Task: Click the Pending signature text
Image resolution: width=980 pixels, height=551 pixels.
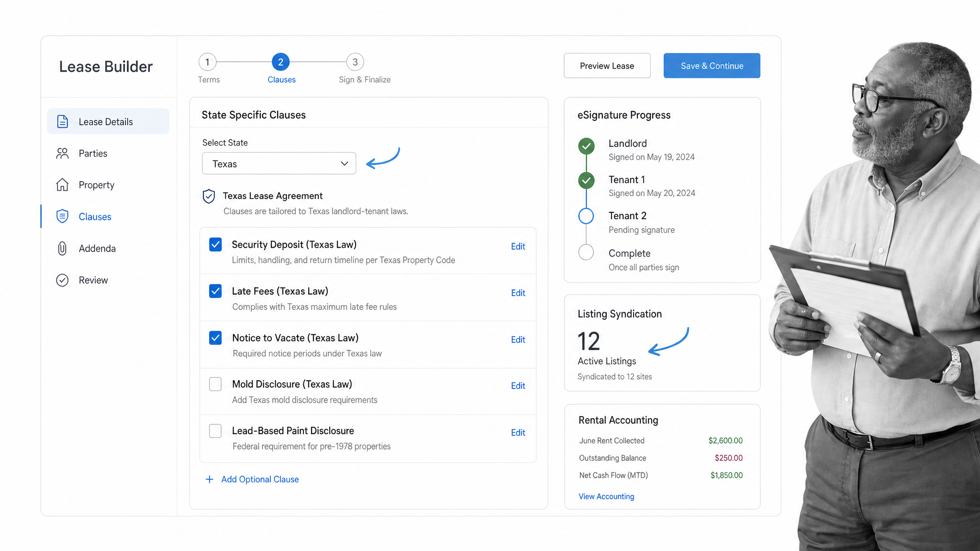Action: click(642, 230)
